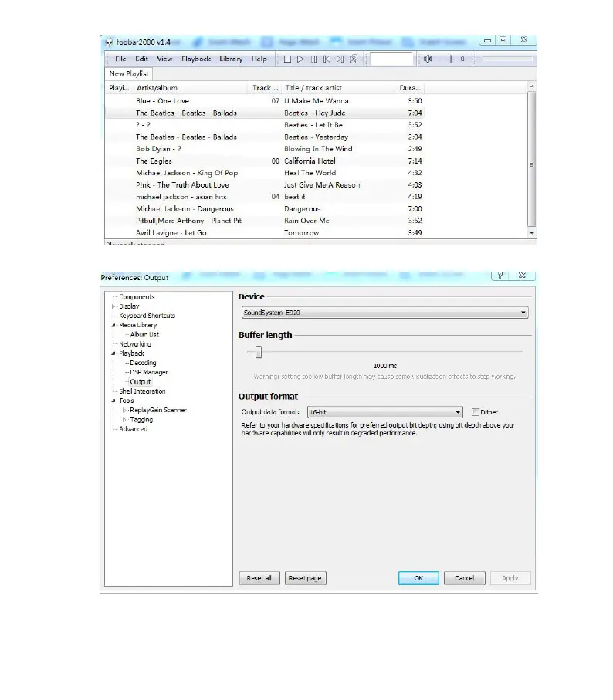Open the View menu
613x700 pixels.
click(164, 59)
